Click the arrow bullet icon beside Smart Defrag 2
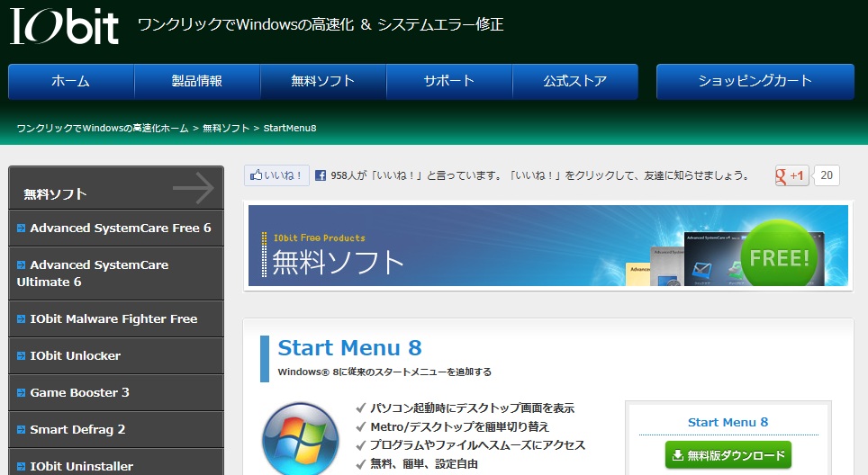 (21, 430)
